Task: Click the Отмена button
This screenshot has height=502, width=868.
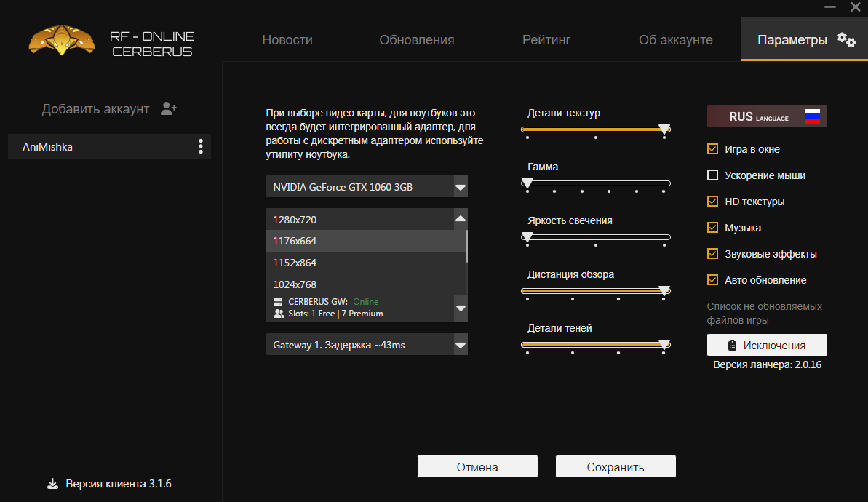Action: tap(477, 466)
